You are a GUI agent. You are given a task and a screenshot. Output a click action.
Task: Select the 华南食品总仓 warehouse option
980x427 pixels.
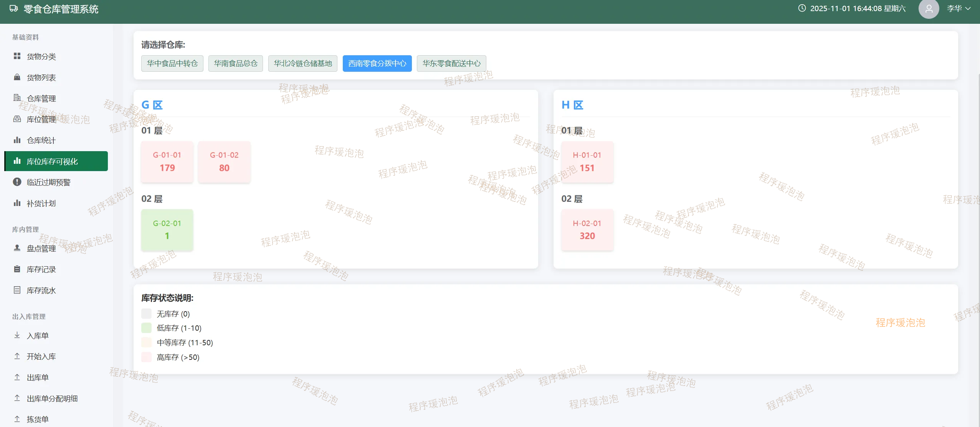[235, 63]
